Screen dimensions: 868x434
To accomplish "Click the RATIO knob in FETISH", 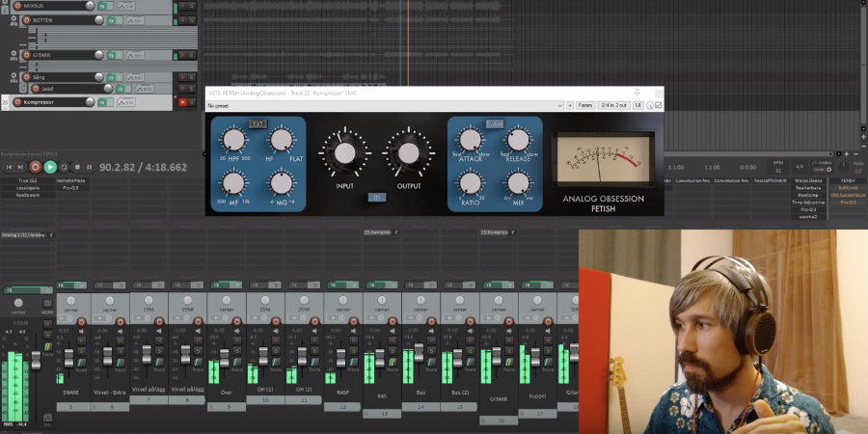I will (471, 182).
